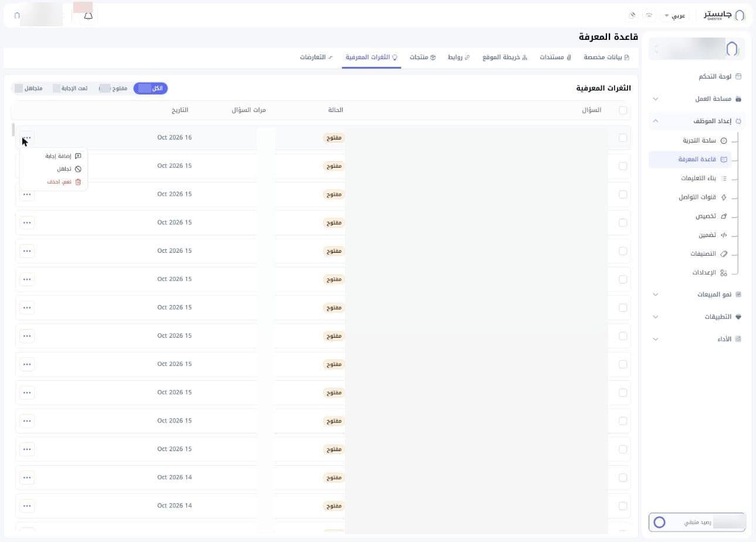
Task: Collapse the إعداد الموظف sidebar section
Action: click(696, 121)
